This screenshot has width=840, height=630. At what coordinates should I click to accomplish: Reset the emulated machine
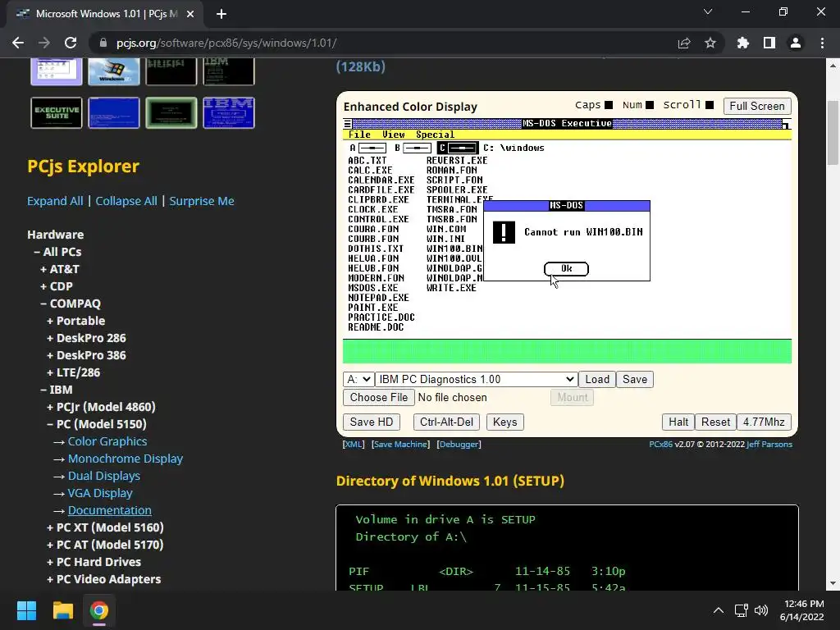(715, 422)
